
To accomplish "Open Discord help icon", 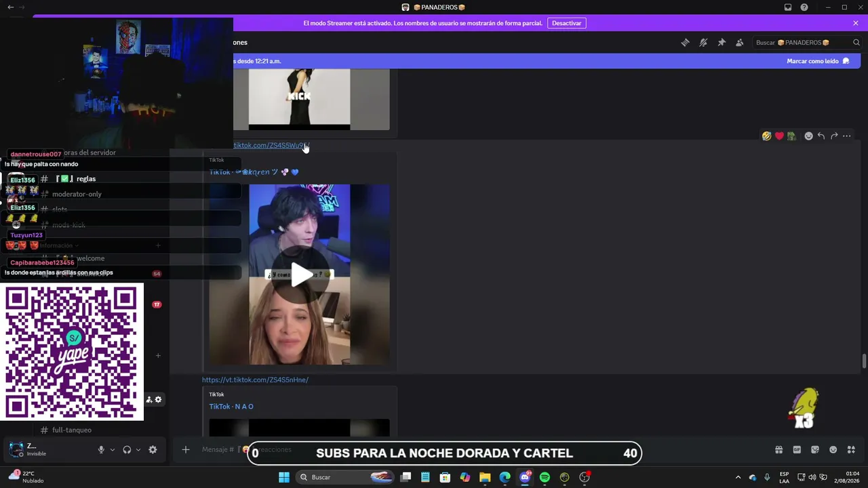I will [x=804, y=7].
